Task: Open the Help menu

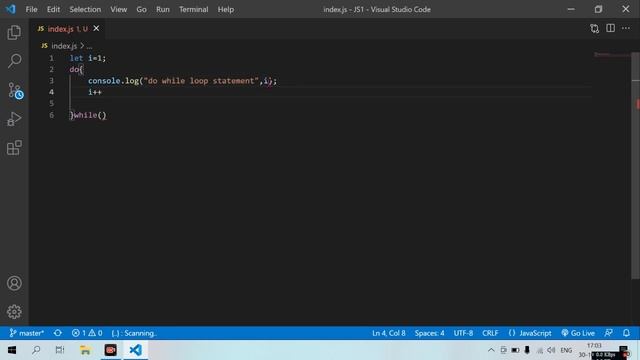Action: [225, 9]
